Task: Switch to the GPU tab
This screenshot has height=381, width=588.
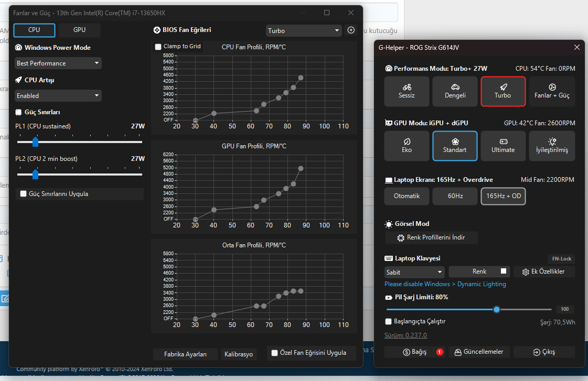Action: tap(80, 30)
